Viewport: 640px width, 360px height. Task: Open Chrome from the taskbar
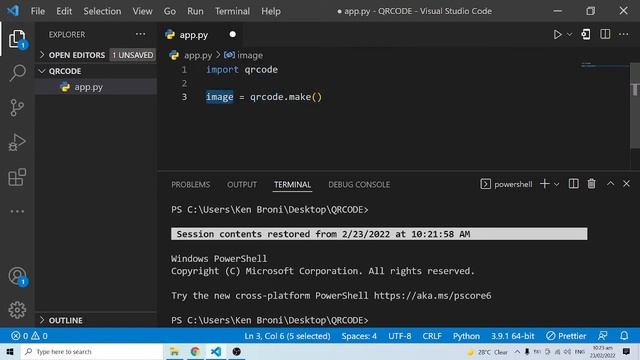point(195,351)
